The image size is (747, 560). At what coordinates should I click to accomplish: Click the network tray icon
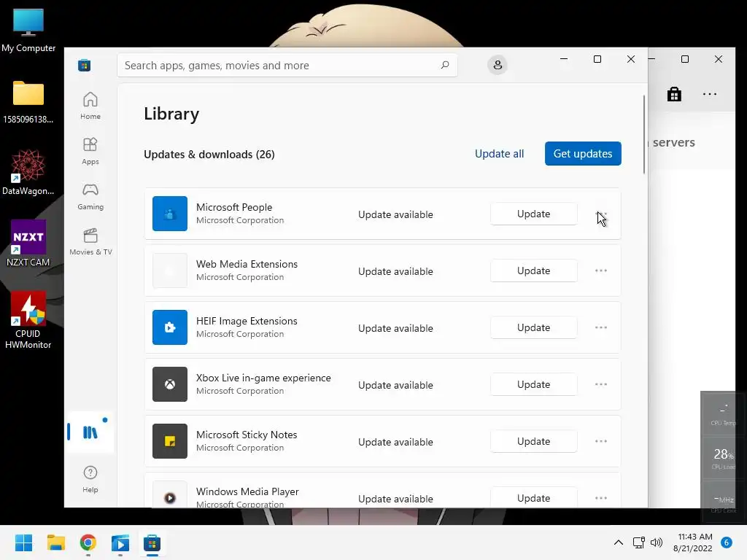pos(638,542)
